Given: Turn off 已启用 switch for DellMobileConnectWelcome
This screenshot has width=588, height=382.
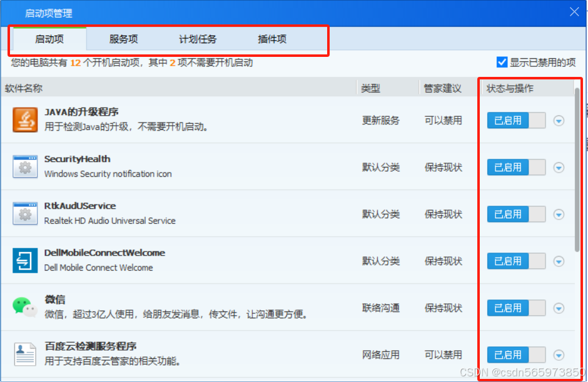Looking at the screenshot, I should point(516,261).
